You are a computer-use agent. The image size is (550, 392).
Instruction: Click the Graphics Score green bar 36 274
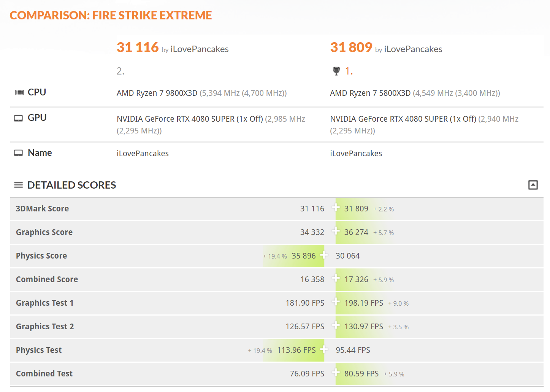[x=365, y=232]
